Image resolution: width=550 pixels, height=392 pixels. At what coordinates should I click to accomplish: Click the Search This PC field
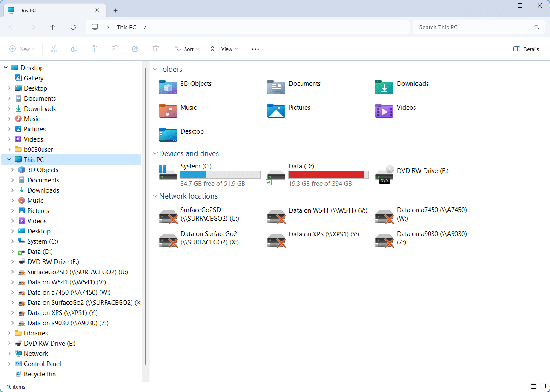[x=479, y=27]
